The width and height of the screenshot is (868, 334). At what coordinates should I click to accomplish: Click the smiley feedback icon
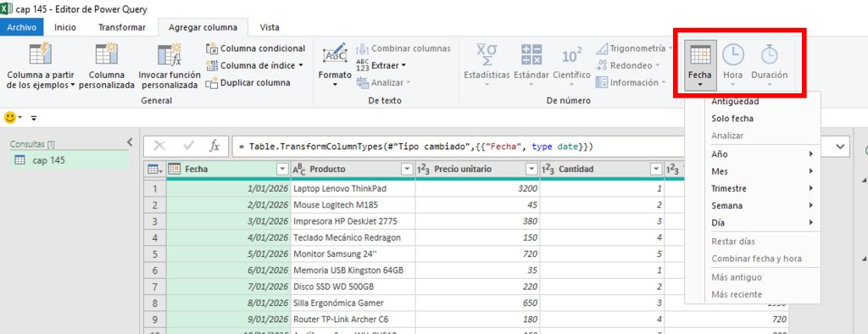coord(10,118)
